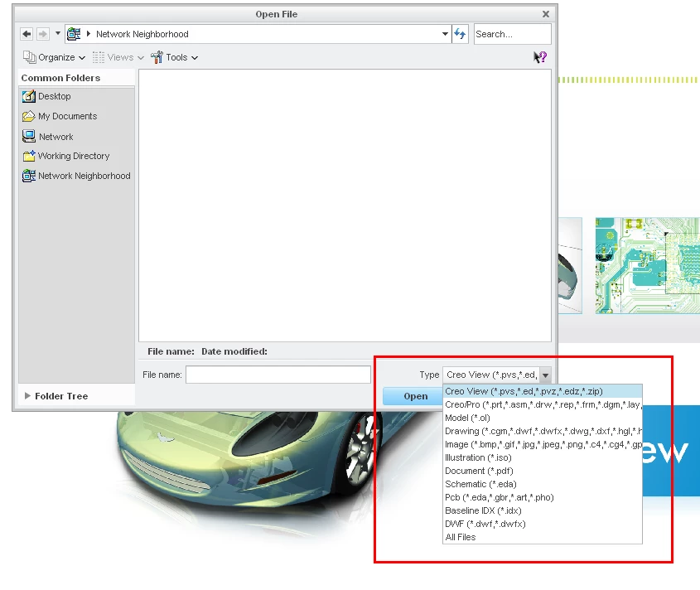Image resolution: width=700 pixels, height=590 pixels.
Task: Click the File name column header
Action: pyautogui.click(x=171, y=351)
